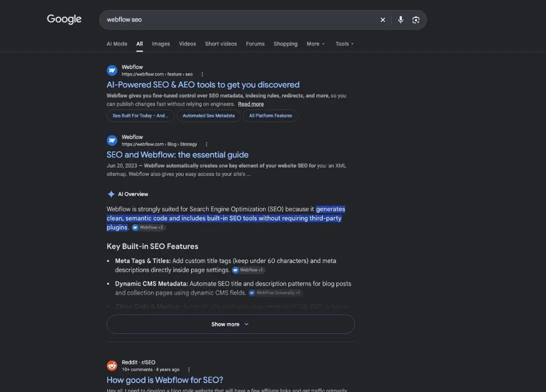The height and width of the screenshot is (392, 546).
Task: Click the Google logo
Action: [x=64, y=19]
